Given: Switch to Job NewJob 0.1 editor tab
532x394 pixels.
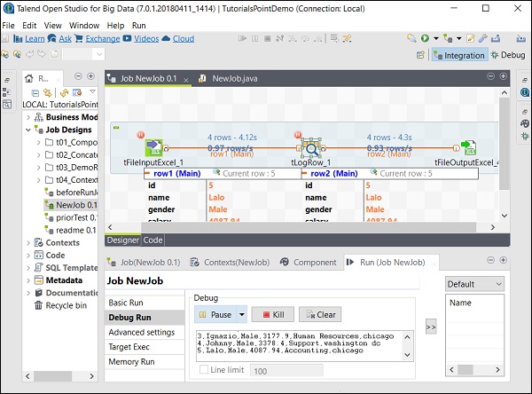Looking at the screenshot, I should pos(148,78).
